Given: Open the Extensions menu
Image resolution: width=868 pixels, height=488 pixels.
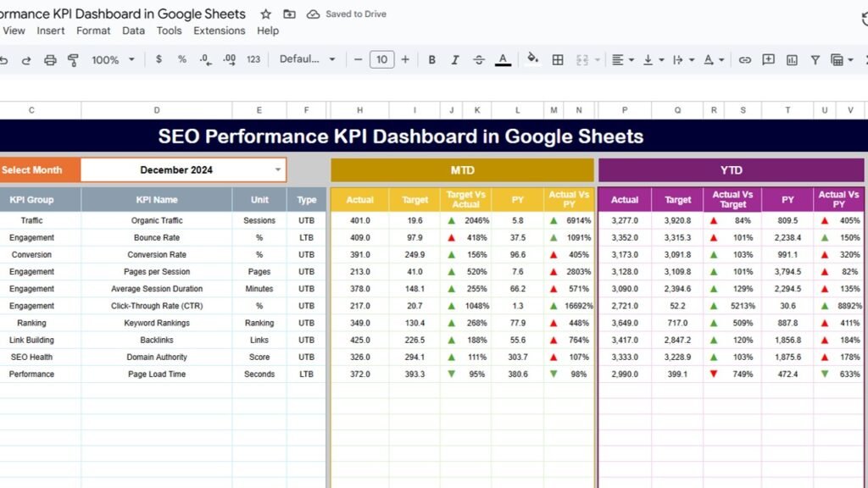Looking at the screenshot, I should point(219,30).
